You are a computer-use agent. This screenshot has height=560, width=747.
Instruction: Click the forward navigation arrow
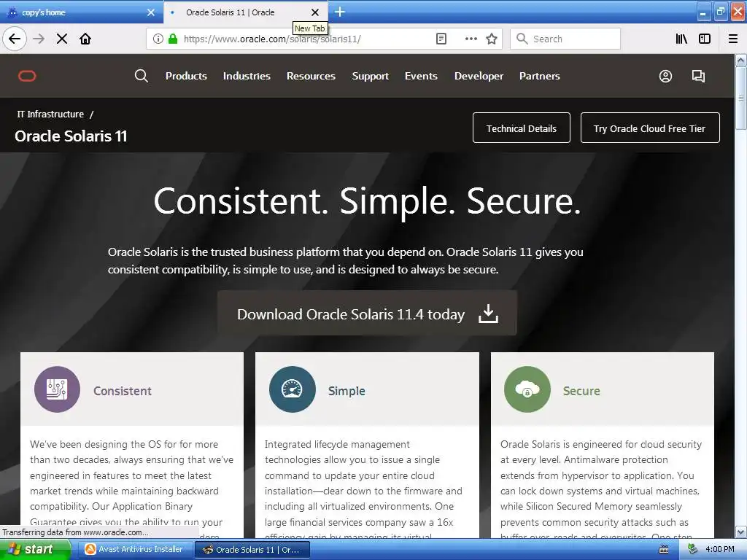click(39, 39)
